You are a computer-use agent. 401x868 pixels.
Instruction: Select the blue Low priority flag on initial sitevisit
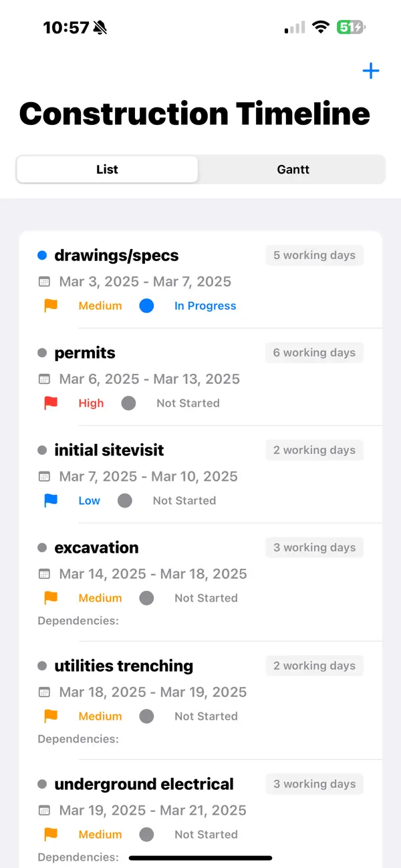pos(51,500)
